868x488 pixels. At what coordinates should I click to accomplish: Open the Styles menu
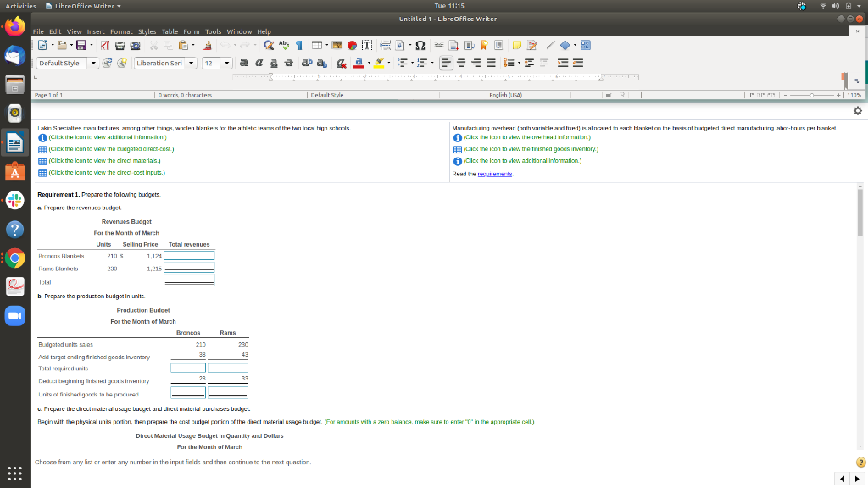(x=147, y=31)
